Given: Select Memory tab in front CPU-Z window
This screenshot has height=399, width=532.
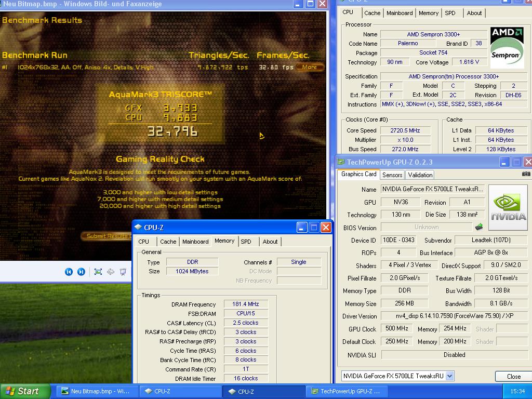Looking at the screenshot, I should pyautogui.click(x=224, y=241).
